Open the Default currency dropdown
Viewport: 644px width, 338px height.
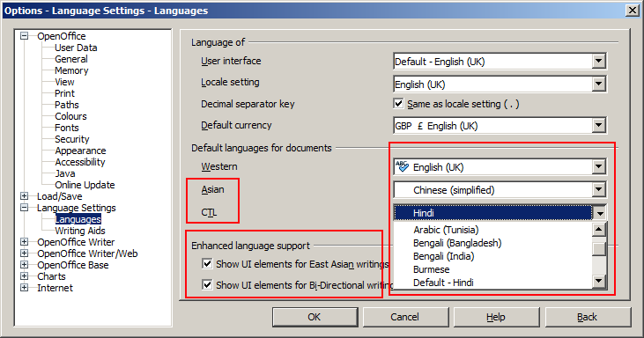click(599, 126)
